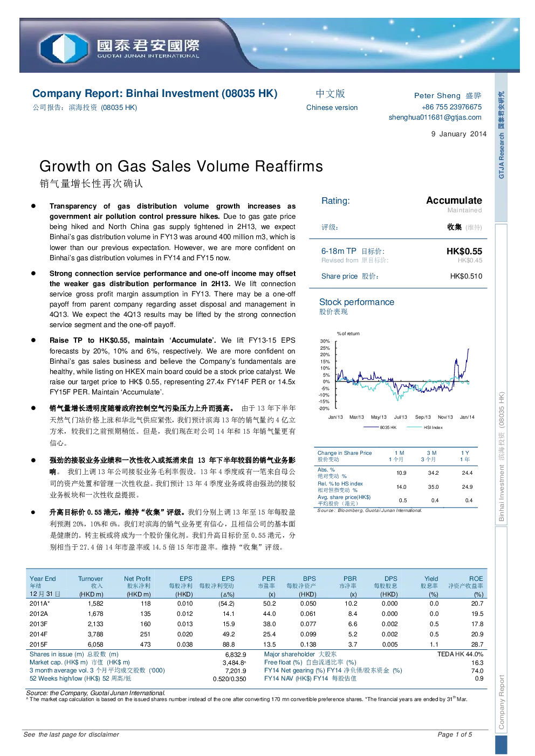
Task: Click Company Report: Binhai Investment title
Action: 155,94
